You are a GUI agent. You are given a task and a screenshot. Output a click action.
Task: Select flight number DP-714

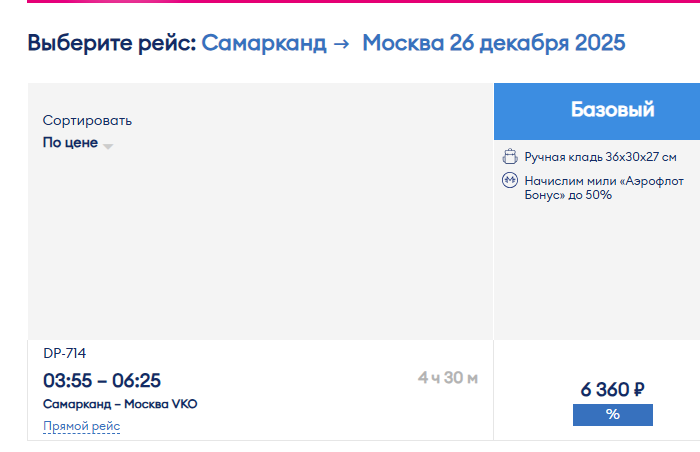click(x=65, y=353)
